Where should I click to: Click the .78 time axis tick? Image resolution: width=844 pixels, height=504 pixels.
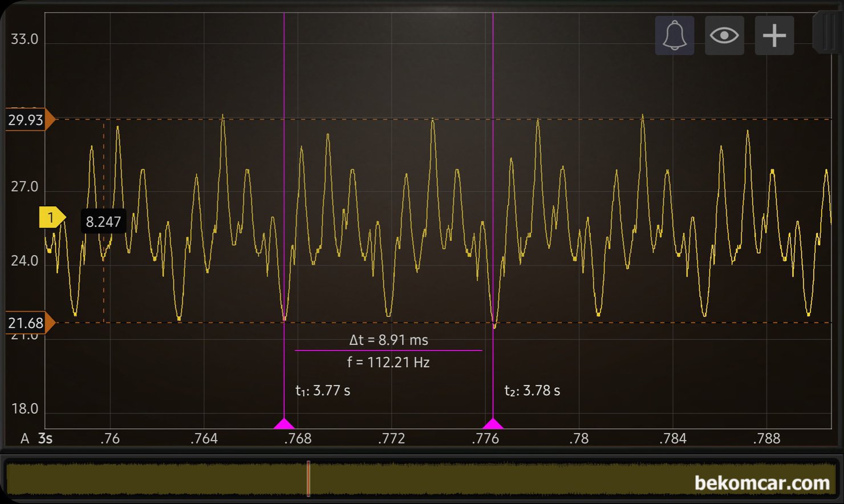579,438
